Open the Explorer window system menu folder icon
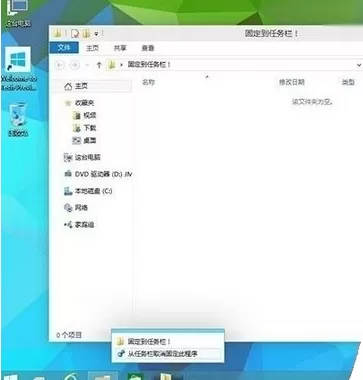The height and width of the screenshot is (380, 363). pyautogui.click(x=58, y=33)
